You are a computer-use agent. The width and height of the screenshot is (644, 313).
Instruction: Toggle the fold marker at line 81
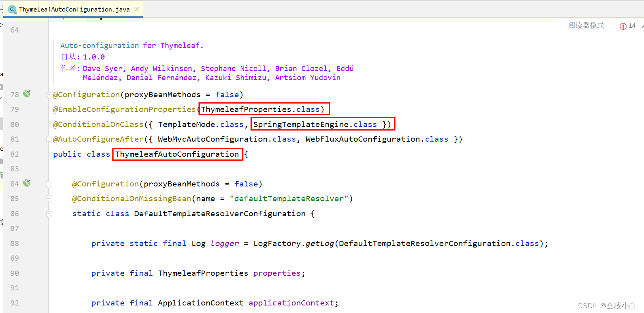click(x=48, y=139)
